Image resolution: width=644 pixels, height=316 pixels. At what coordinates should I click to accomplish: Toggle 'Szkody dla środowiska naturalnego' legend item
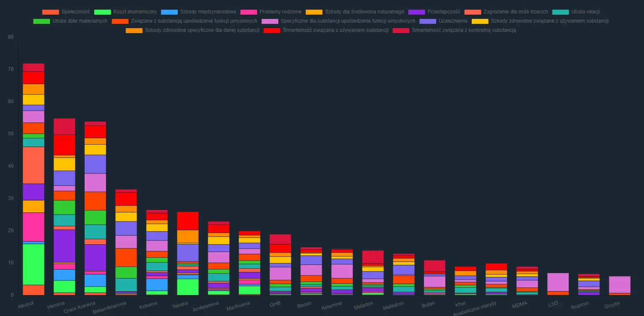(355, 12)
